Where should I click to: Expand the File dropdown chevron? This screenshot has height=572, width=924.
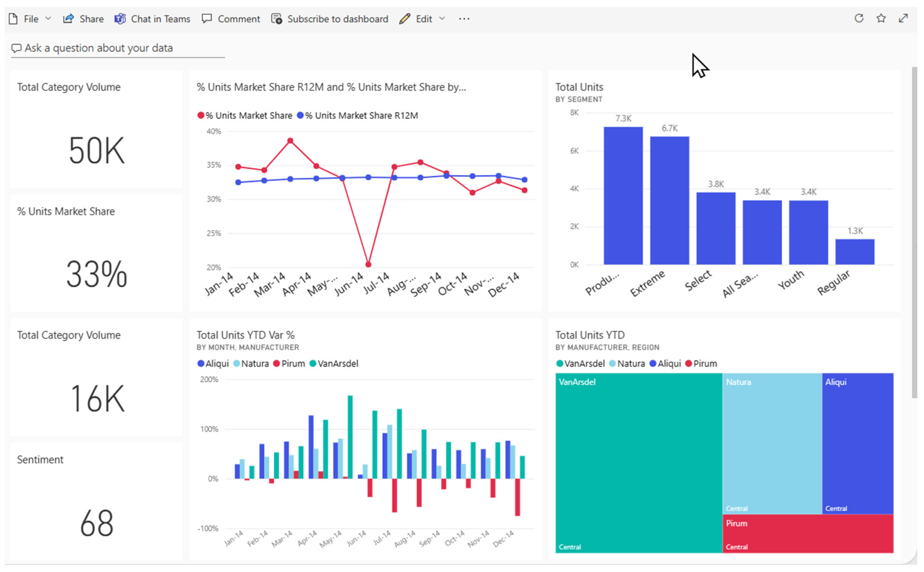[x=48, y=18]
